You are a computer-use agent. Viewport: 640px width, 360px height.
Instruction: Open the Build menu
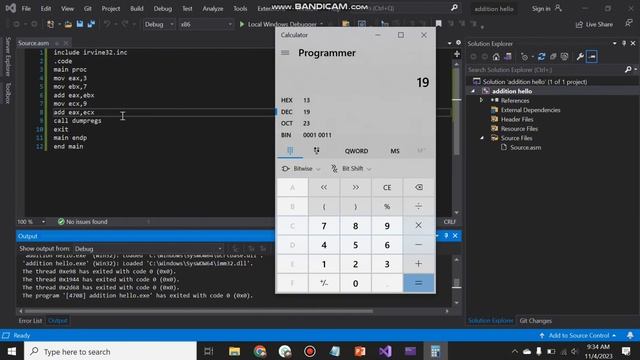[136, 8]
